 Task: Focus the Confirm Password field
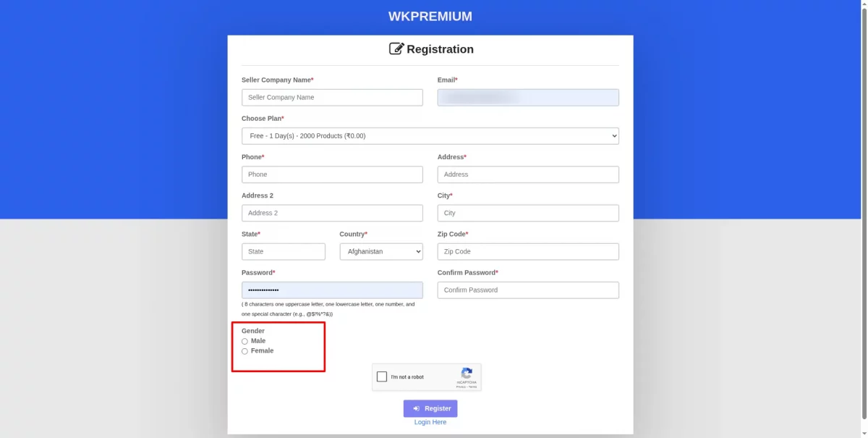pos(528,290)
